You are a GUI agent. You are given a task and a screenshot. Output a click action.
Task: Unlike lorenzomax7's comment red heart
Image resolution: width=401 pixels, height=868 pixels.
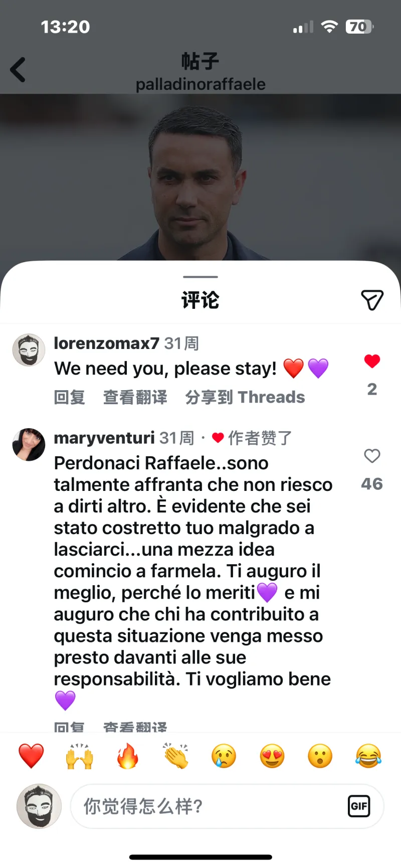(372, 361)
